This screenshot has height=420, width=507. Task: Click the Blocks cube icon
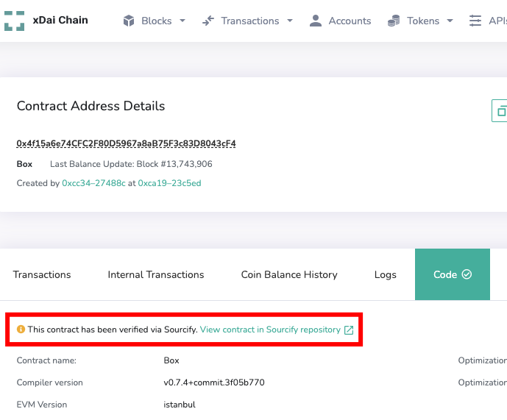click(130, 21)
